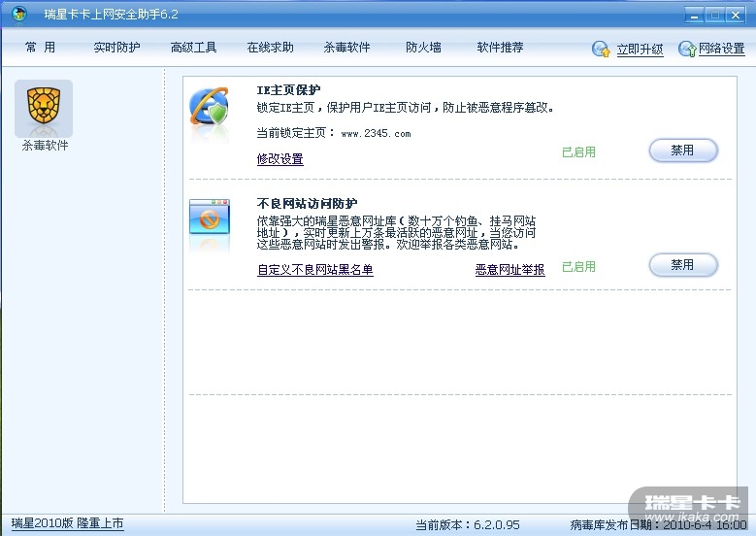Viewport: 756px width, 536px height.
Task: Click the IE主页保护 browser shield icon
Action: coord(210,106)
